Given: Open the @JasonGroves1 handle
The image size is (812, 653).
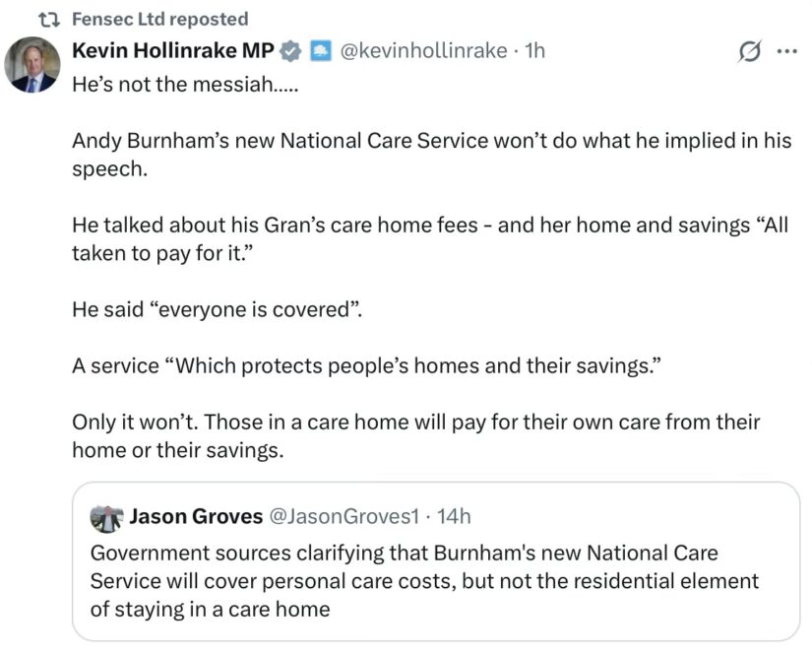Looking at the screenshot, I should pyautogui.click(x=344, y=517).
